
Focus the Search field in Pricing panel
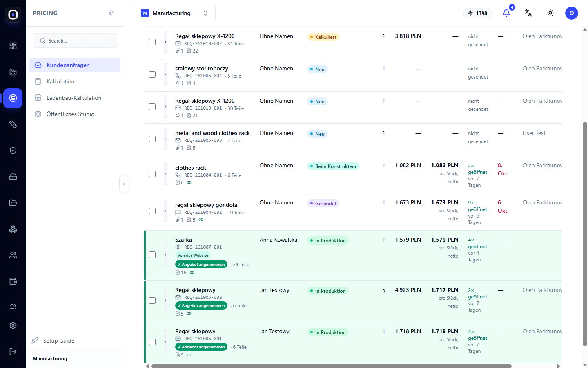coord(75,40)
